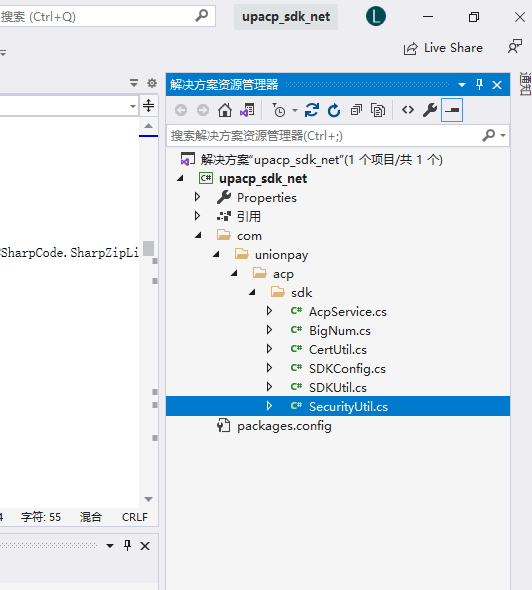The height and width of the screenshot is (590, 532).
Task: Expand SecurityUtil.cs file node
Action: (269, 405)
